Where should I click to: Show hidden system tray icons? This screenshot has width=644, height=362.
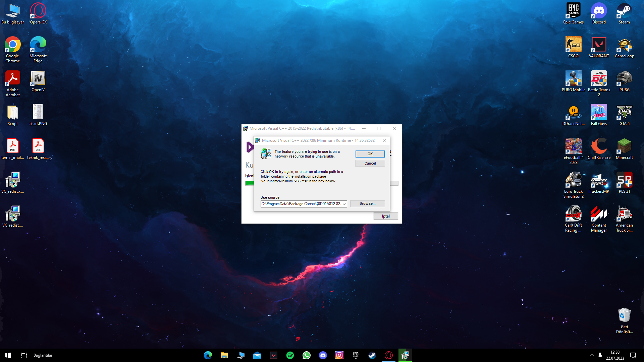pyautogui.click(x=592, y=355)
